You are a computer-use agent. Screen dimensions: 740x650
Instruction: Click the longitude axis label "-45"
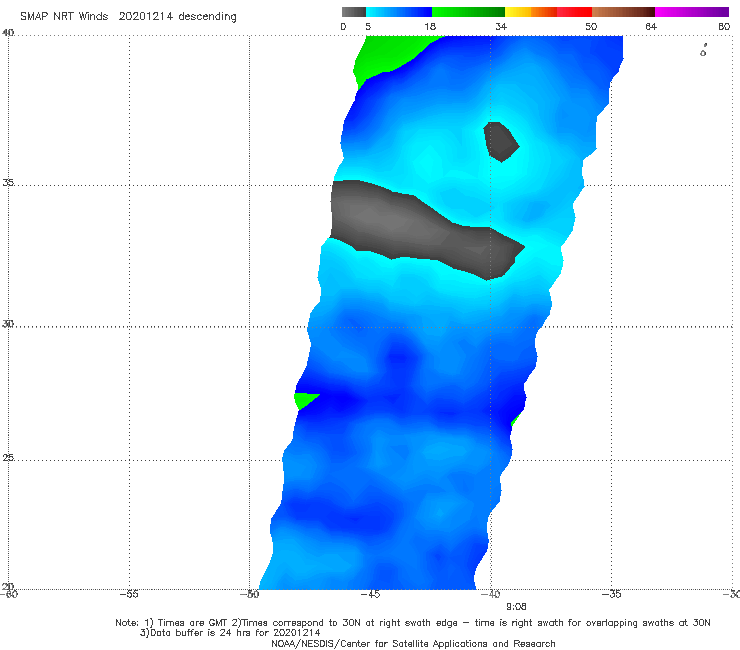370,594
